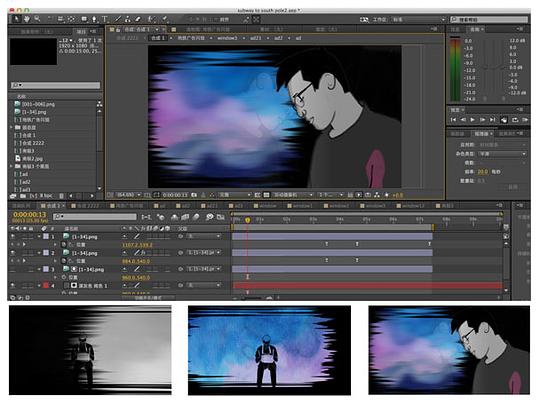This screenshot has height=405, width=540.
Task: Open the magnification 64.6% dropdown in viewer
Action: coord(128,195)
